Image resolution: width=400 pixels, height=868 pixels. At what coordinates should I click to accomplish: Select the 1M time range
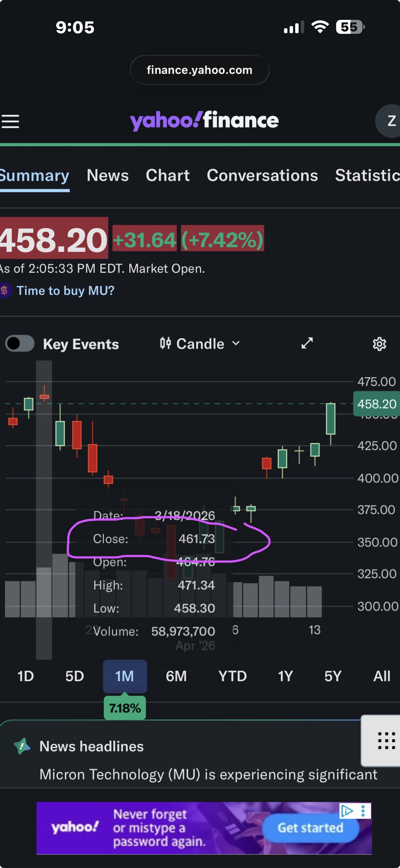tap(125, 676)
